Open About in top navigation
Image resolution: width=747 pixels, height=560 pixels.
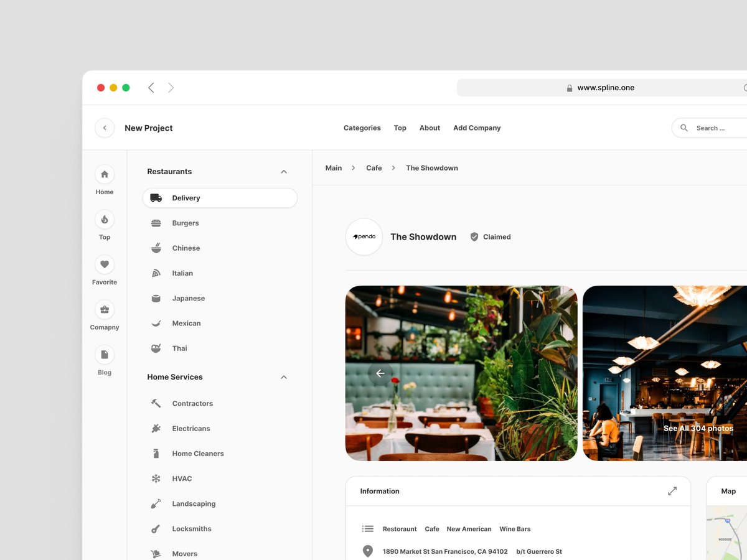(430, 128)
